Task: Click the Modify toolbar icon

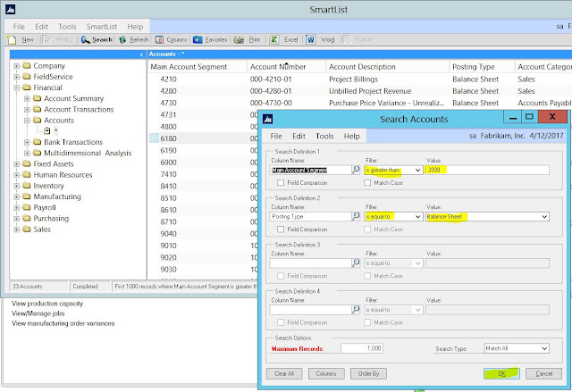Action: (x=47, y=39)
